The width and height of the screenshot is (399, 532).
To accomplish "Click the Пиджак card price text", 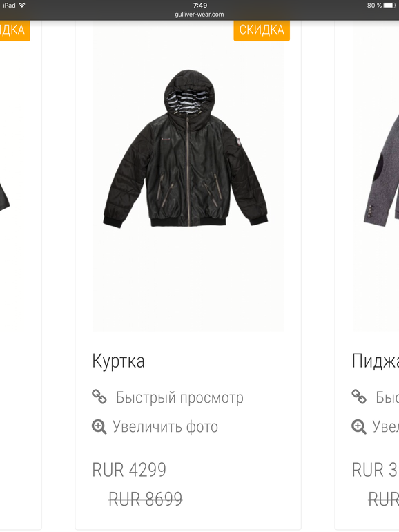I will [375, 470].
